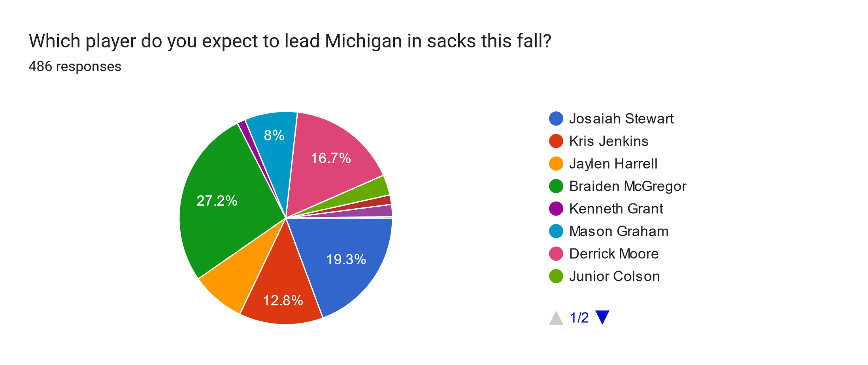This screenshot has height=365, width=868.
Task: Click the purple Kenneth Grant legend dot
Action: coord(556,209)
